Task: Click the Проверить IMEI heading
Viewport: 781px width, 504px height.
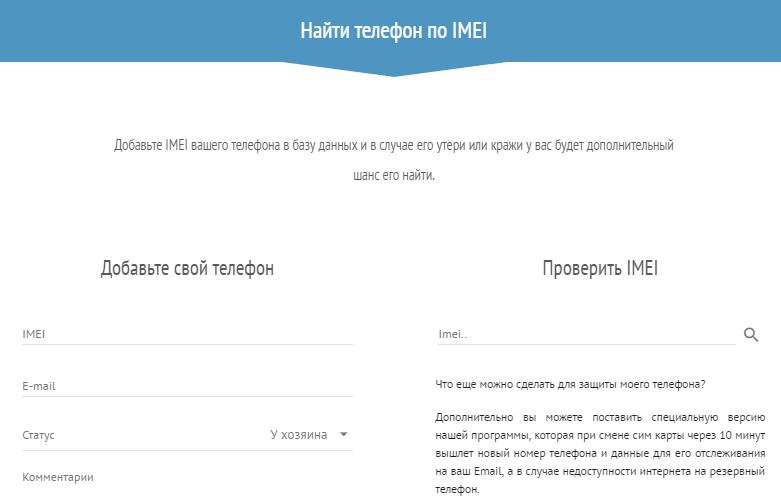Action: point(600,268)
